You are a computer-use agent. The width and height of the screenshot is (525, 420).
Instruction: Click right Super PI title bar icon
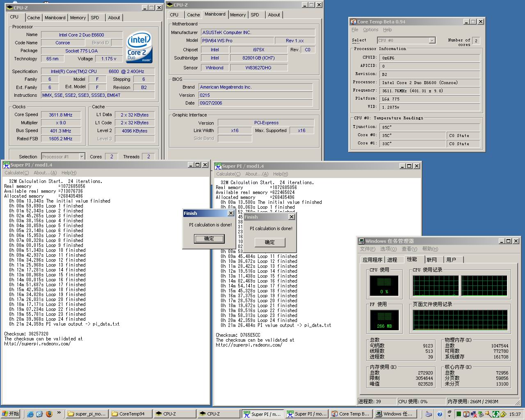pos(218,166)
